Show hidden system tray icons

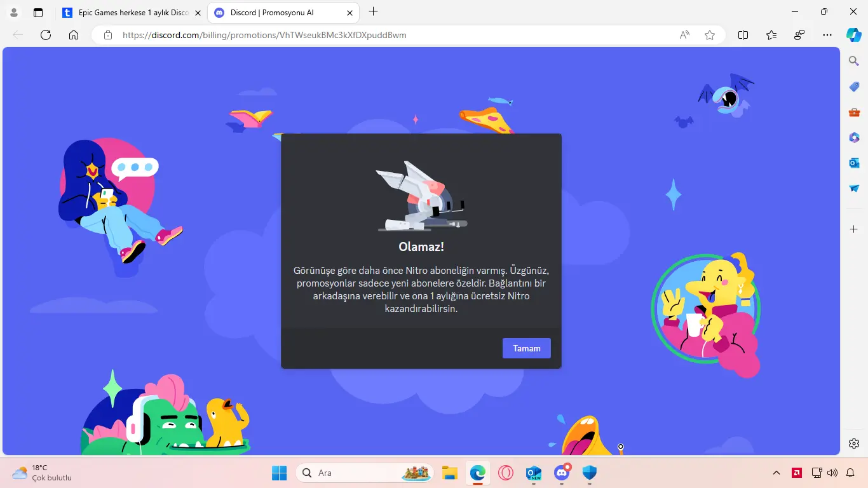776,473
